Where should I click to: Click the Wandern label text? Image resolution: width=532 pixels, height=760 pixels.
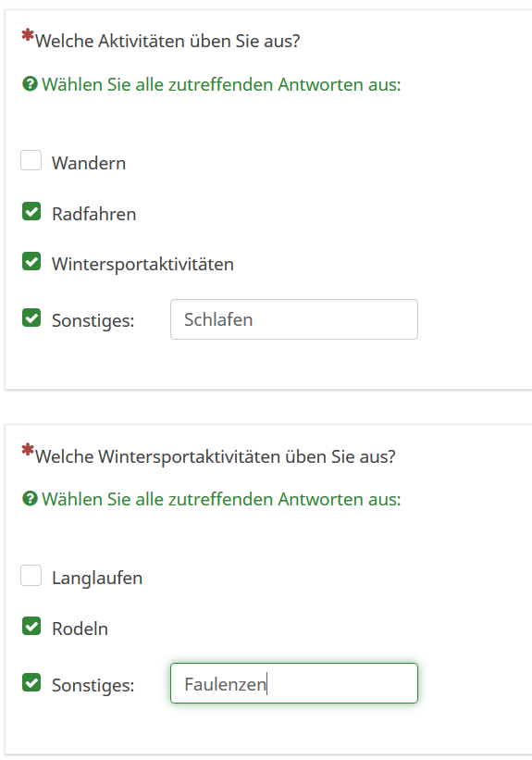coord(89,163)
